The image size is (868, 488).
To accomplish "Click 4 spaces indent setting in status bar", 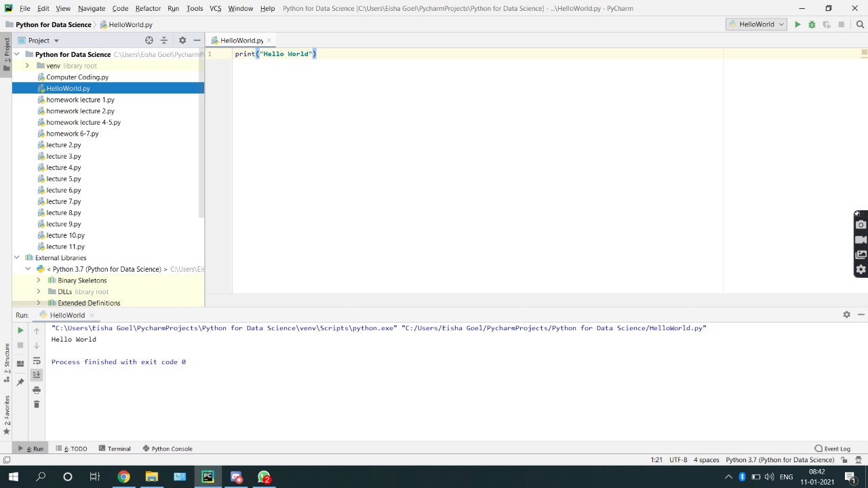I will [x=706, y=460].
